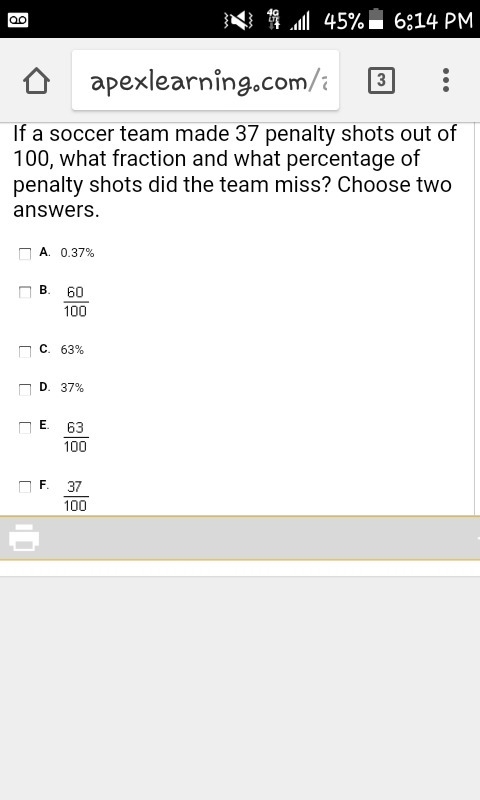Tap the 45% battery percentage text
Screen dimensions: 480x800
pos(344,20)
